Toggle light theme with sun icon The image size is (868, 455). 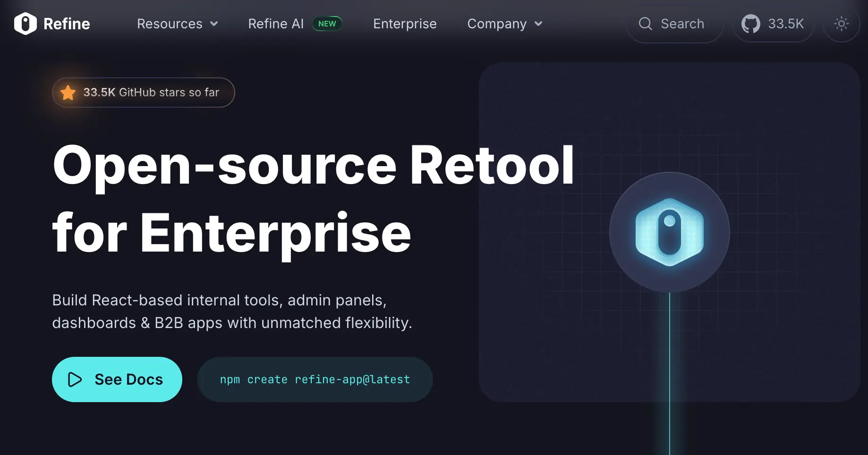click(x=841, y=24)
